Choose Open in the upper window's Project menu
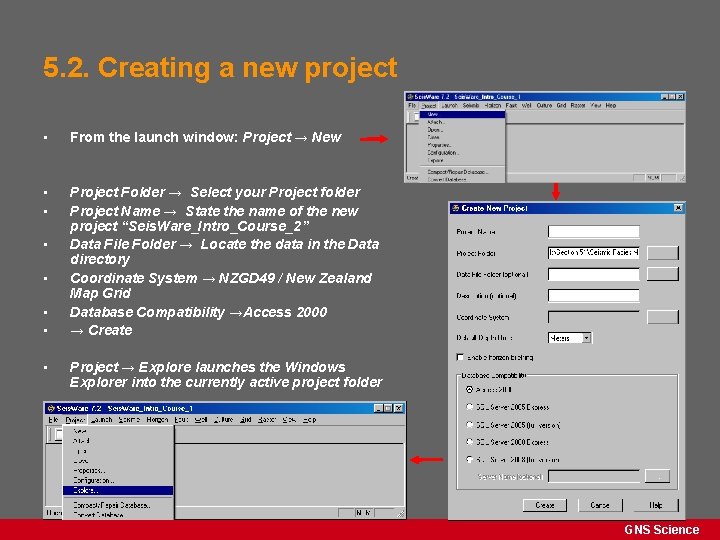 click(462, 130)
